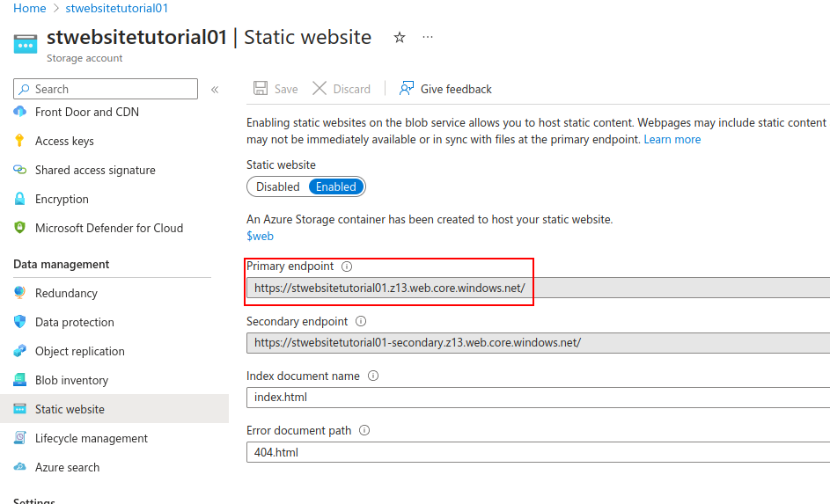Open the Learn more link
The width and height of the screenshot is (830, 504).
click(x=672, y=140)
